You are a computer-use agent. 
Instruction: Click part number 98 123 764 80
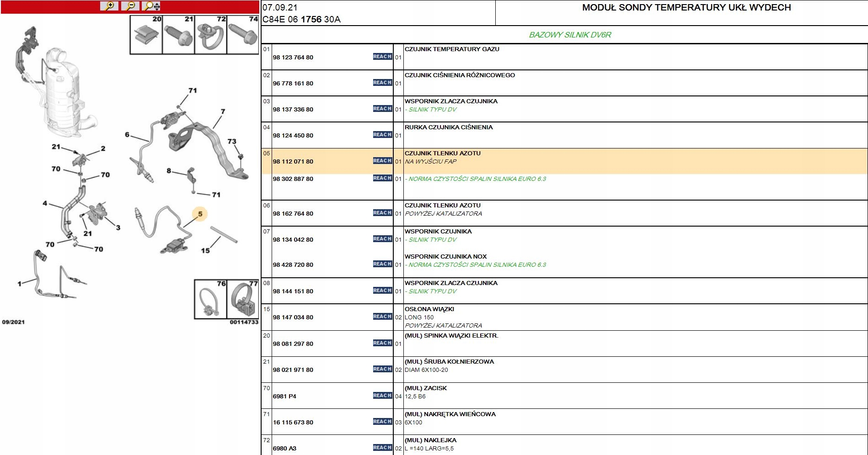[293, 58]
